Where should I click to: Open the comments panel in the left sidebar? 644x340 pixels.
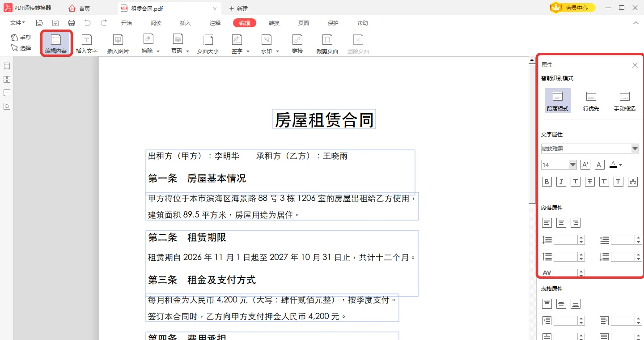click(x=7, y=93)
